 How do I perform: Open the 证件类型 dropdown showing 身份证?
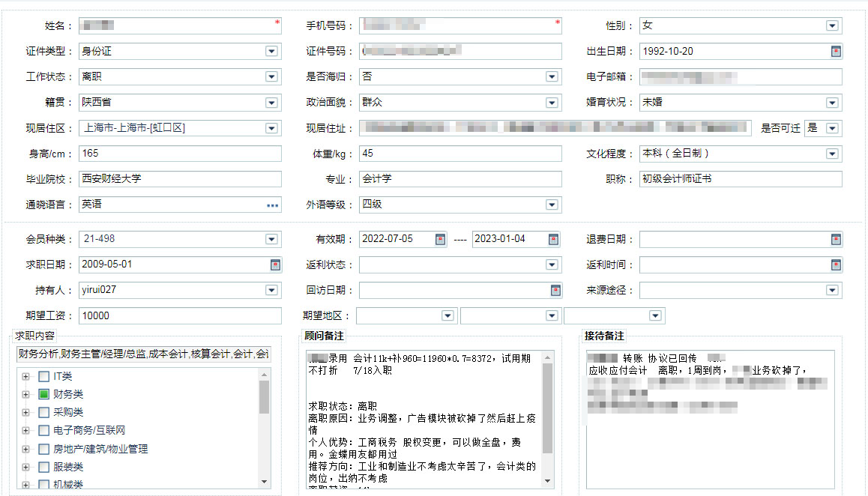271,52
